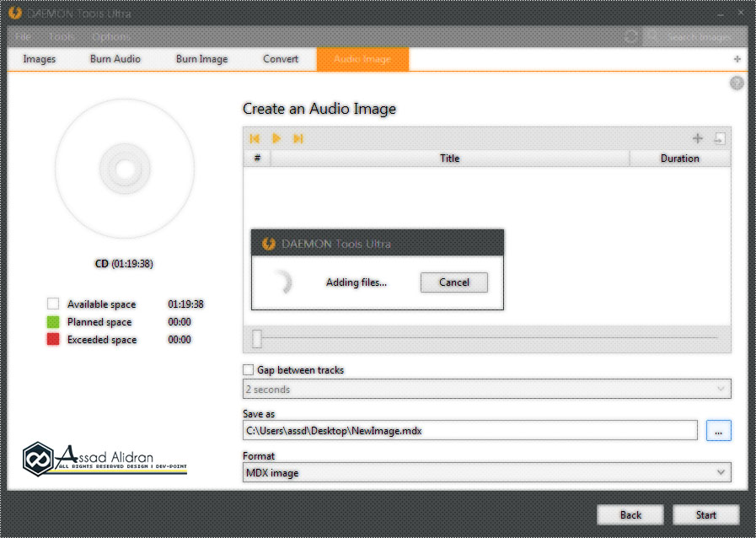Open the Tools menu
The image size is (756, 538).
(62, 36)
